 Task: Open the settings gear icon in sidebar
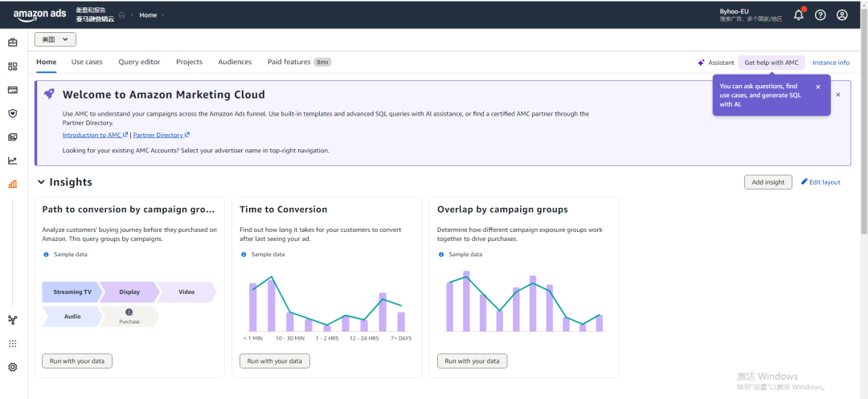12,367
